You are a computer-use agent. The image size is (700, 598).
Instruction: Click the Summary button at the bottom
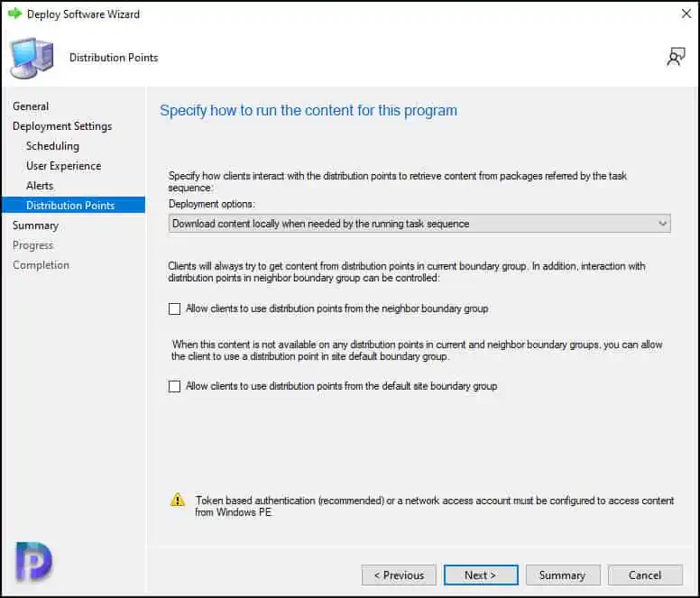coord(563,575)
